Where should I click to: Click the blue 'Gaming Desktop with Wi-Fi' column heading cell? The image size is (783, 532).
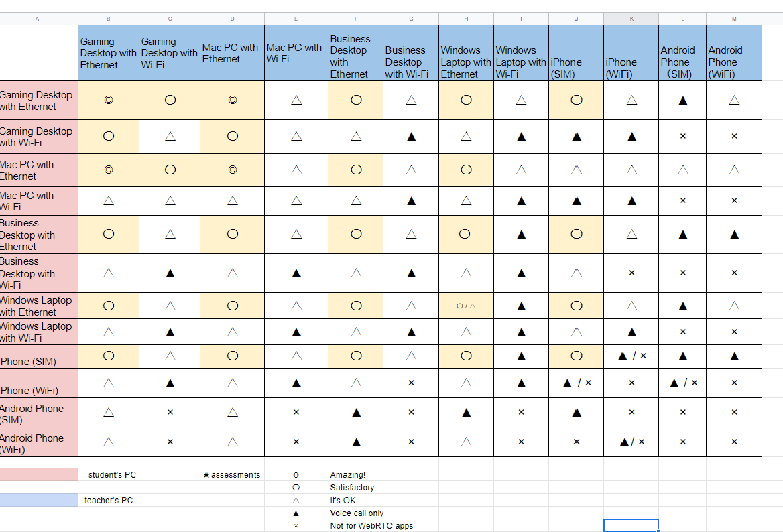[170, 53]
